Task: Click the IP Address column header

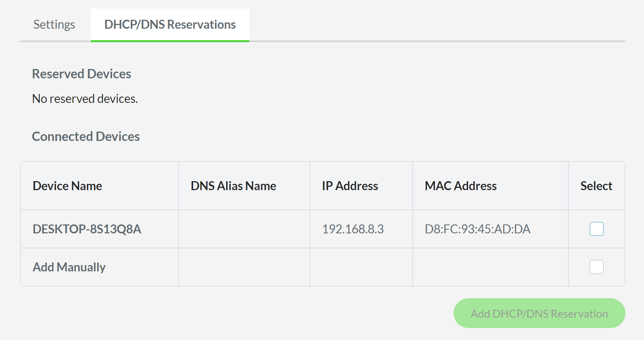Action: pyautogui.click(x=350, y=186)
